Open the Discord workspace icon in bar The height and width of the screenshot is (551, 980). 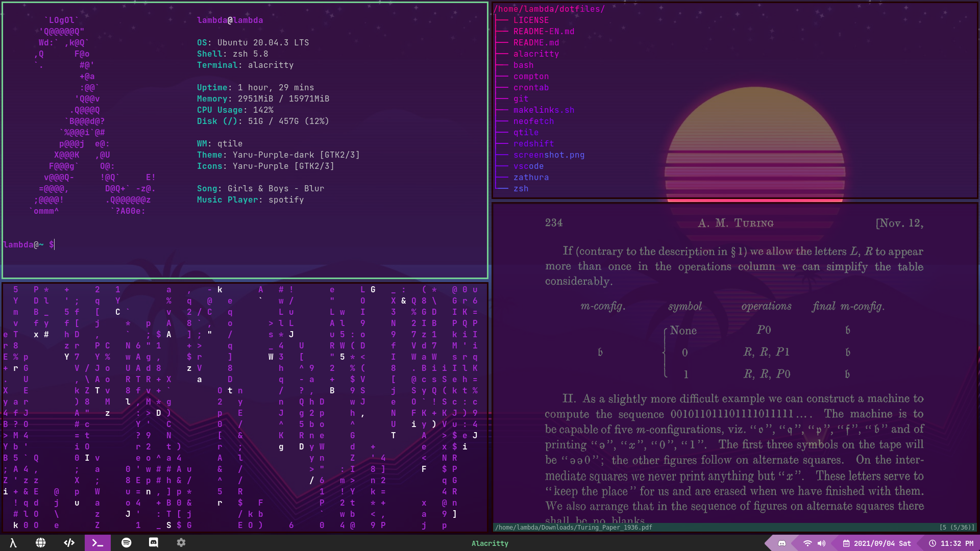point(154,543)
